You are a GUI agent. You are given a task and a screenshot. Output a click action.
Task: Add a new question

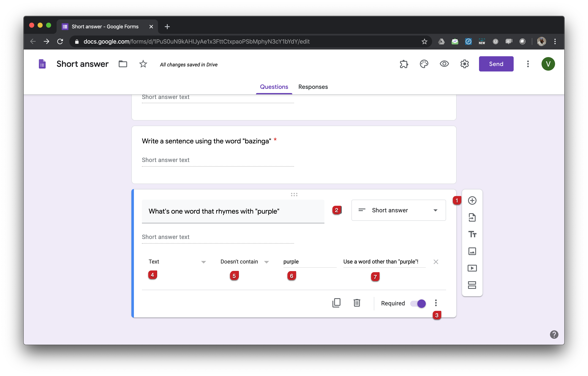(x=472, y=200)
